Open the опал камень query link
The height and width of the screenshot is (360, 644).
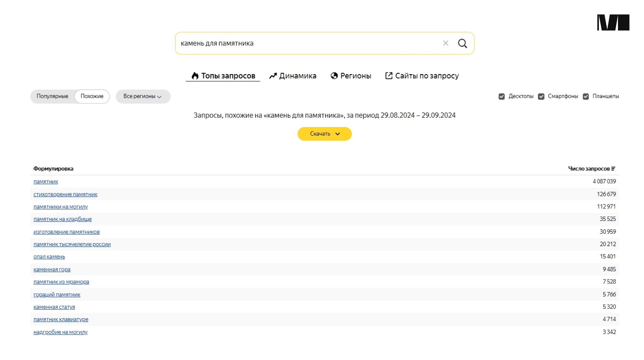[x=49, y=257]
